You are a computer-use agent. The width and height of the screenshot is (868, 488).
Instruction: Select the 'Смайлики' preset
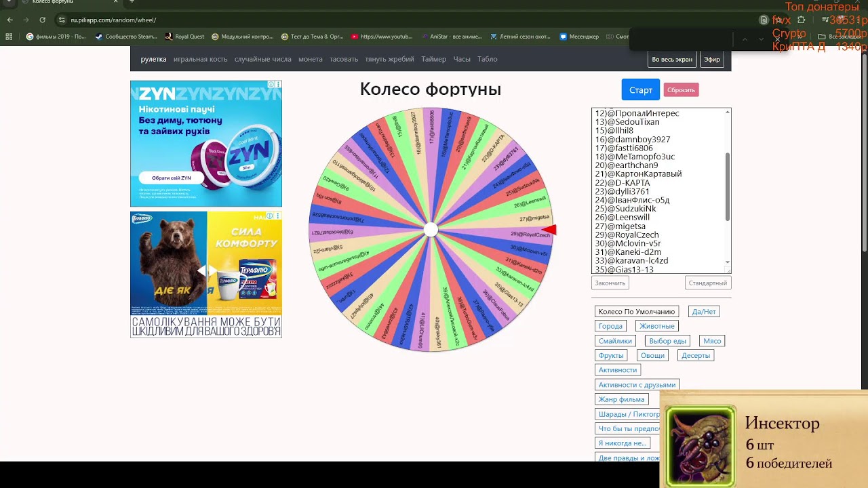click(x=615, y=341)
